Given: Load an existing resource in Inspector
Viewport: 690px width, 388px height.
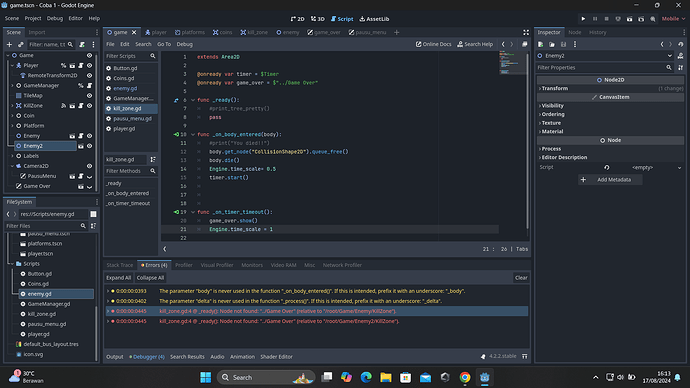Looking at the screenshot, I should [x=552, y=44].
